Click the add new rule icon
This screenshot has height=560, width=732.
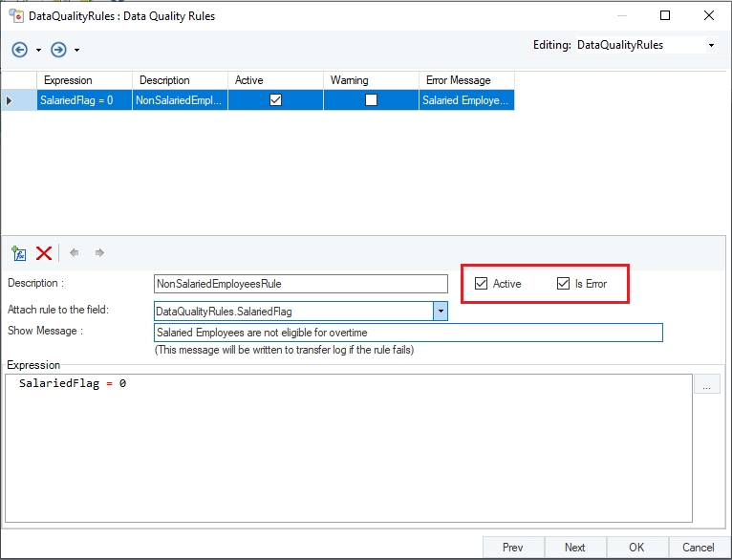click(x=18, y=253)
